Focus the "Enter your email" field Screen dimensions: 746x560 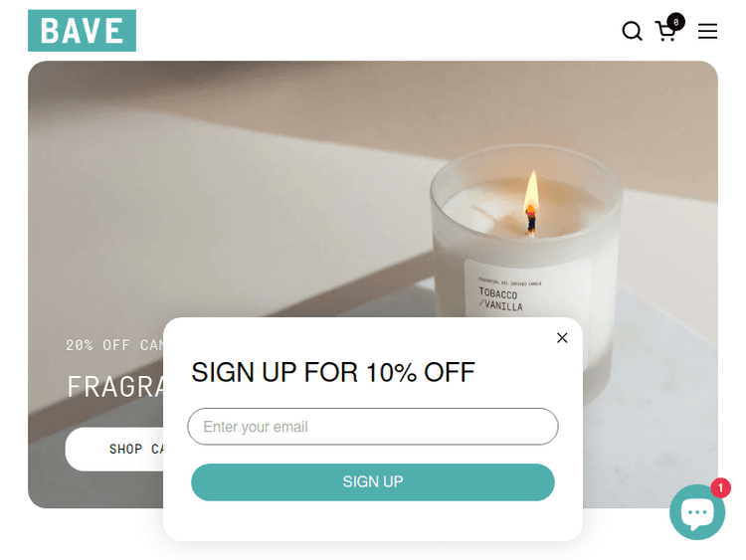point(373,427)
